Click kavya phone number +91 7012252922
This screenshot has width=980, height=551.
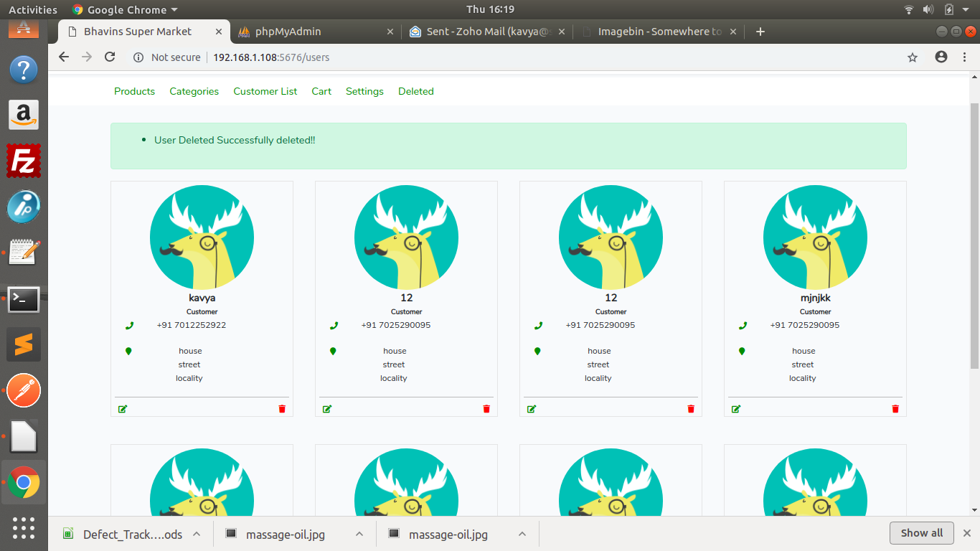192,325
